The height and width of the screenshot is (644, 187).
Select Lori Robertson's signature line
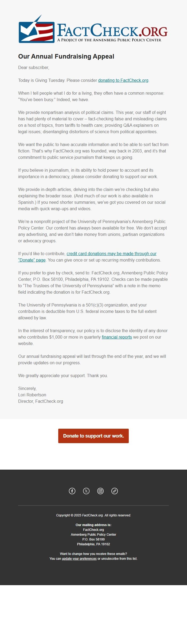tap(32, 394)
